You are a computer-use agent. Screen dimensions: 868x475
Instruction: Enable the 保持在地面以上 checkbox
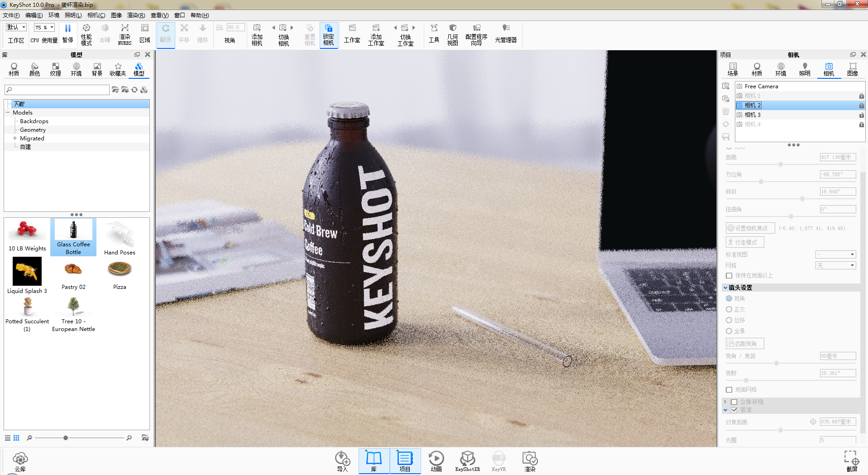click(729, 275)
